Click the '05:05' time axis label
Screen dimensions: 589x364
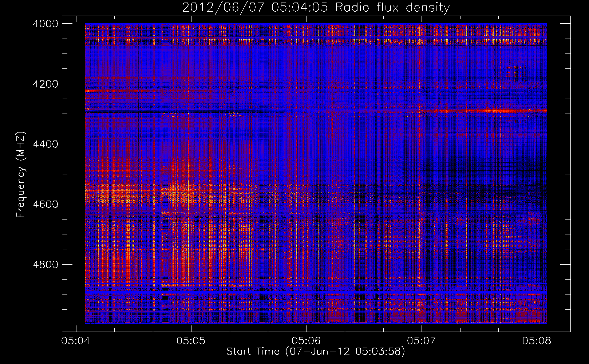click(191, 341)
